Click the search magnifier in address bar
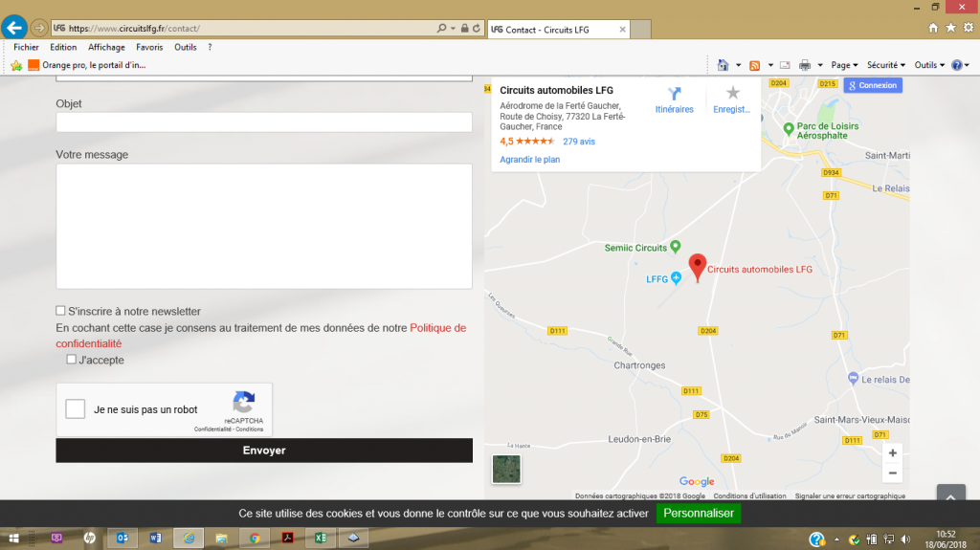Image resolution: width=980 pixels, height=550 pixels. click(441, 28)
